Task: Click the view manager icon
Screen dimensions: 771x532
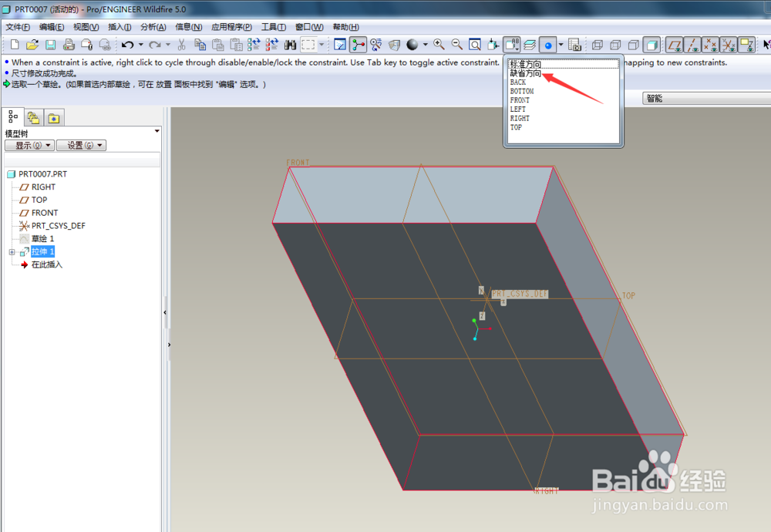Action: coord(574,45)
